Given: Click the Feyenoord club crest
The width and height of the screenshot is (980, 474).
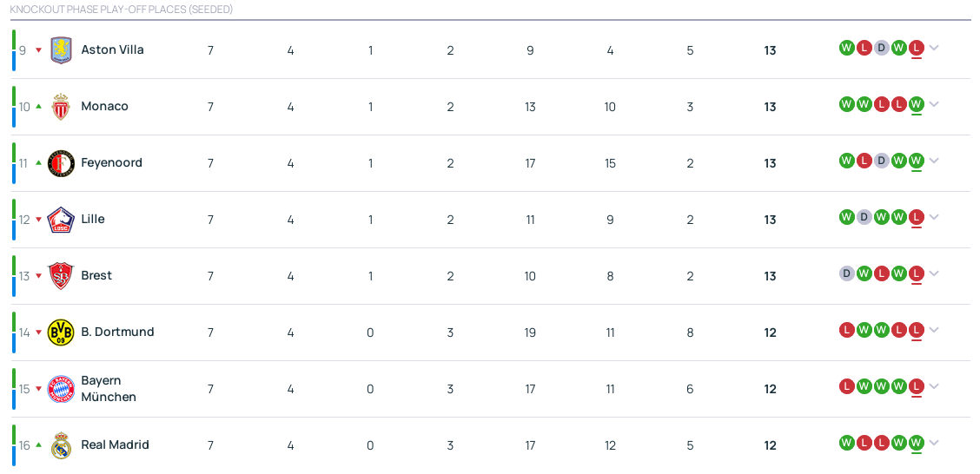Looking at the screenshot, I should point(61,163).
